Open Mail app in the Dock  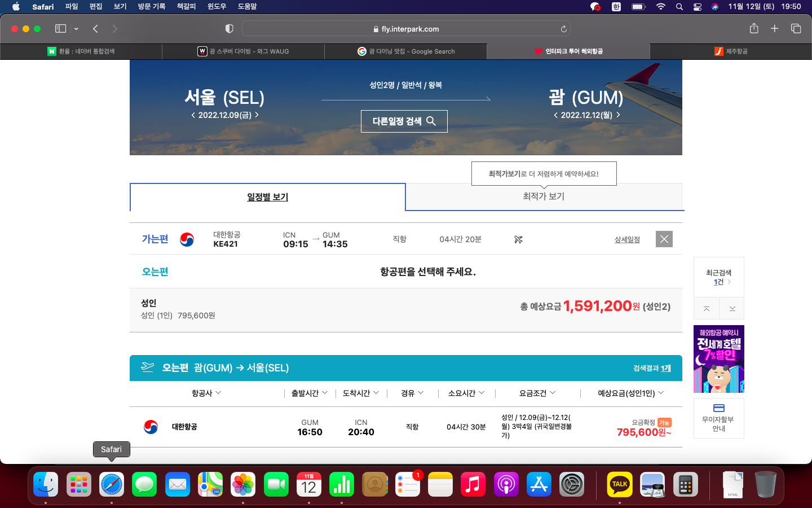[x=178, y=484]
